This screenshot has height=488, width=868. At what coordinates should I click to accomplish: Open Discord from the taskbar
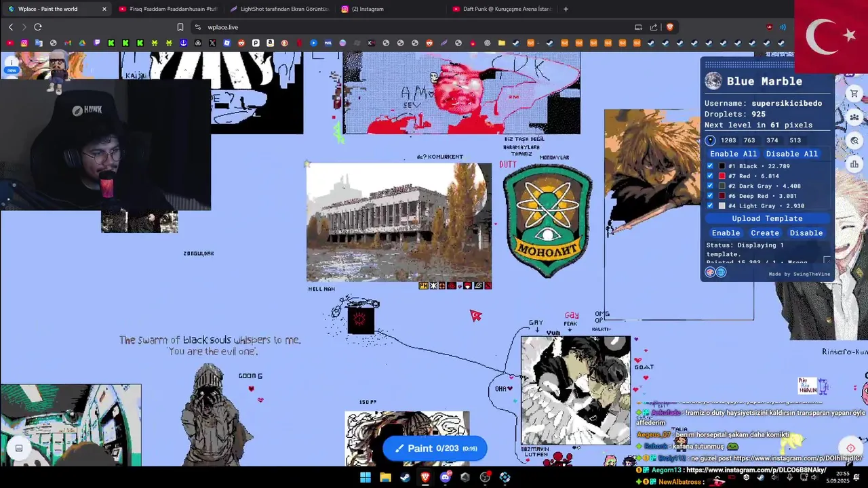point(445,477)
